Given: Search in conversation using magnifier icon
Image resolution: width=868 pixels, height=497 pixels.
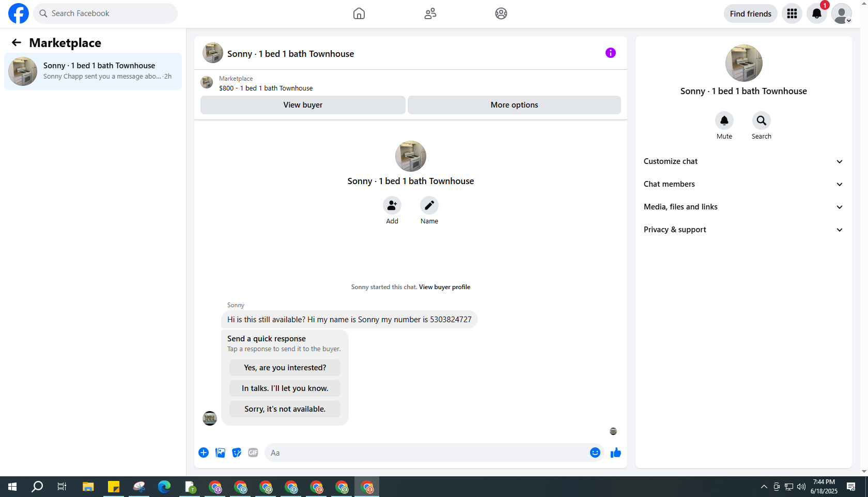Looking at the screenshot, I should pyautogui.click(x=762, y=121).
